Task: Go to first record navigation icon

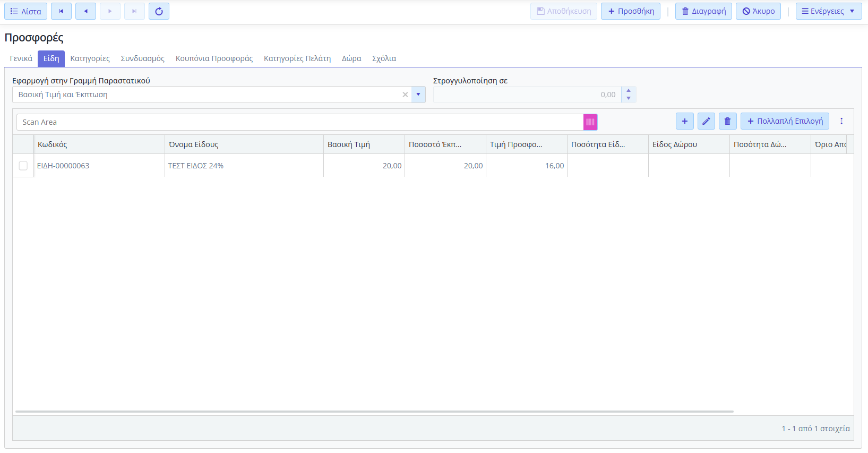Action: click(61, 11)
